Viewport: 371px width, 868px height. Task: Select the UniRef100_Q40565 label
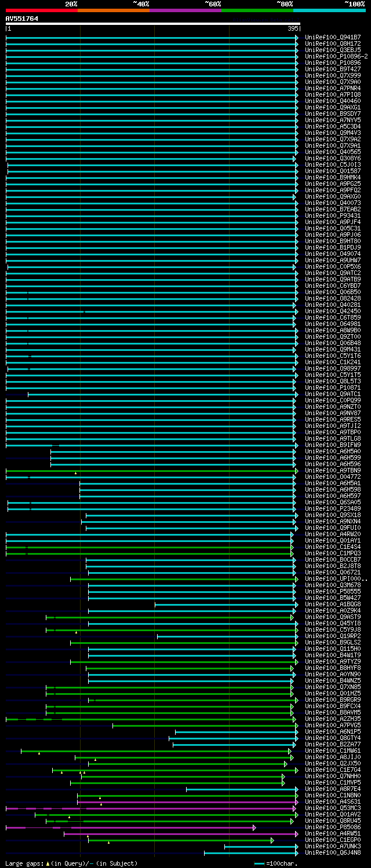(333, 152)
